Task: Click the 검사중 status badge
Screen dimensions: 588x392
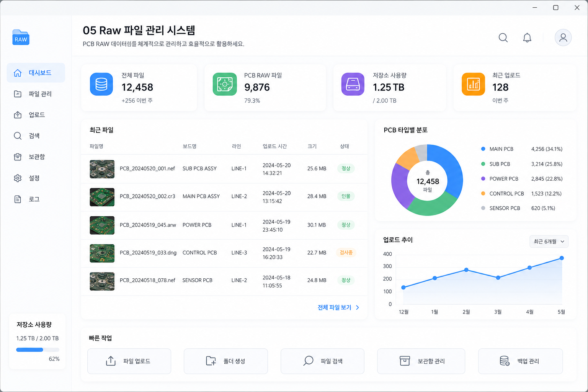Action: tap(346, 253)
